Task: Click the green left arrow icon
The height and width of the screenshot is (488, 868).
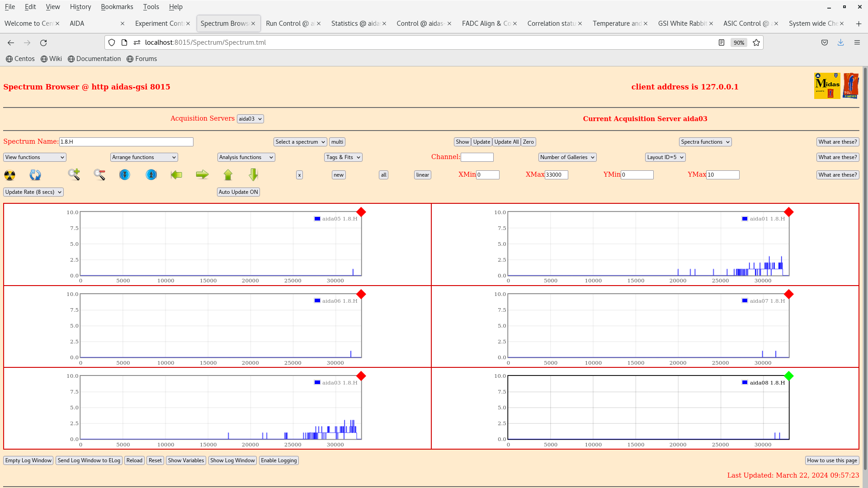Action: (x=176, y=174)
